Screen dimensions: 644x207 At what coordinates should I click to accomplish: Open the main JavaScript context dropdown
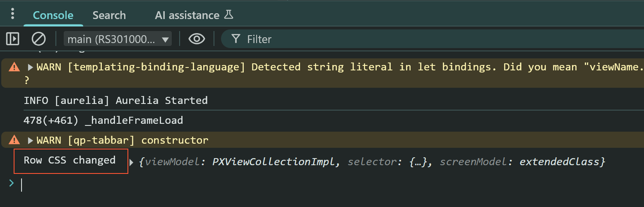[x=118, y=39]
